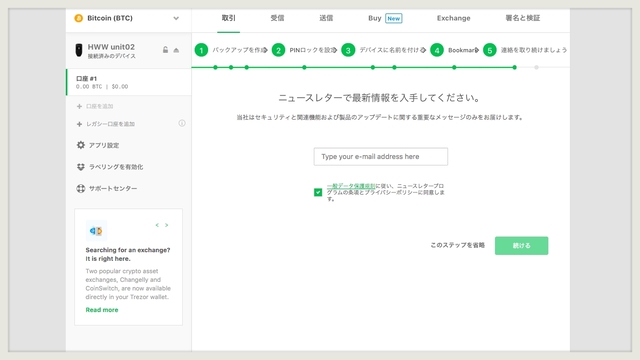Screen dimensions: 640x360
Task: Click バックアップを作成 step label
Action: coord(239,50)
